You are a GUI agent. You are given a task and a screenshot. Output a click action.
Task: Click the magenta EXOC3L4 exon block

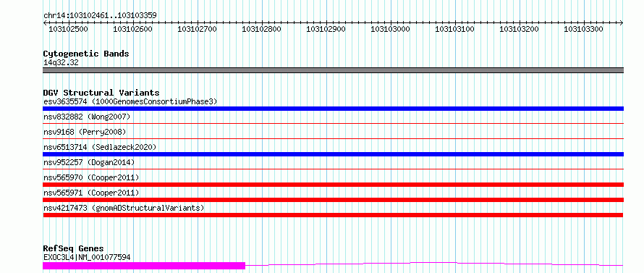pyautogui.click(x=144, y=266)
